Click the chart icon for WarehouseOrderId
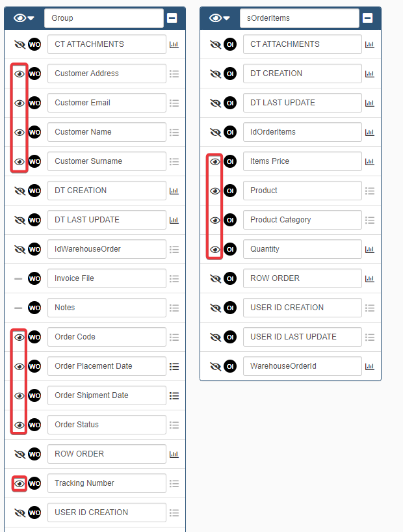The width and height of the screenshot is (403, 532). click(369, 367)
